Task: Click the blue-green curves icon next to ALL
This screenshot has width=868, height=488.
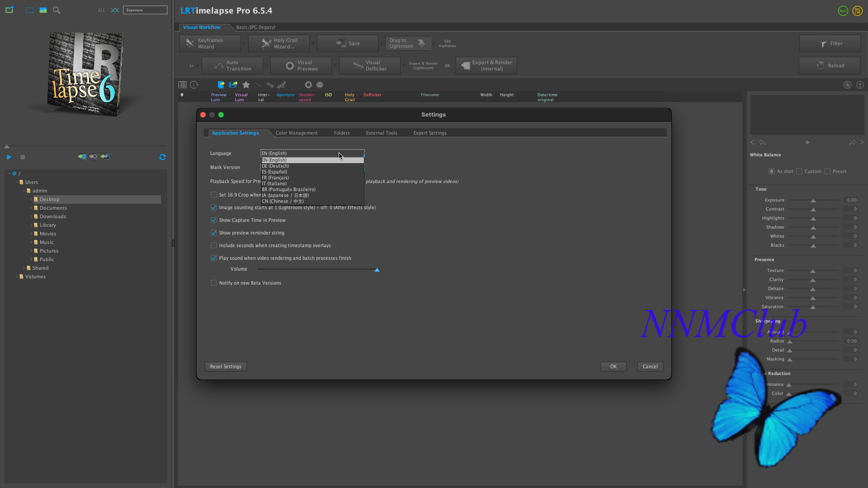Action: [x=115, y=10]
